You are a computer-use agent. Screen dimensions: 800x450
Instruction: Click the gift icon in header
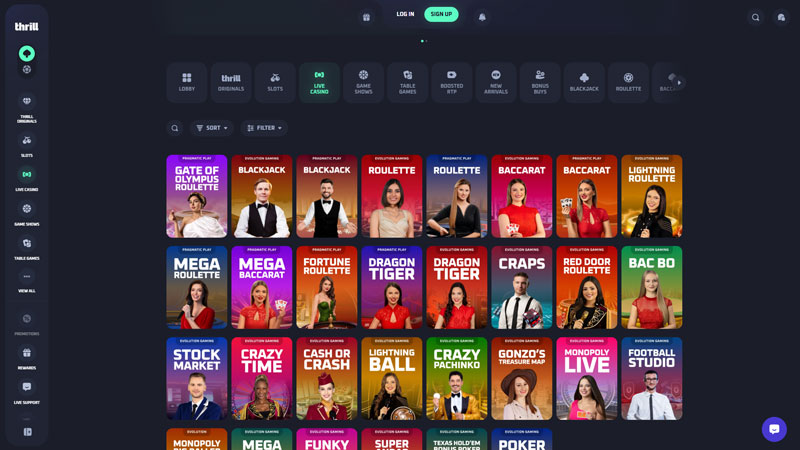(366, 17)
